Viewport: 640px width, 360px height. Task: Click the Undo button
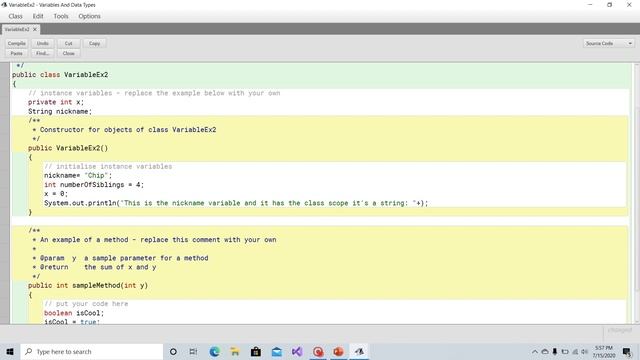42,43
